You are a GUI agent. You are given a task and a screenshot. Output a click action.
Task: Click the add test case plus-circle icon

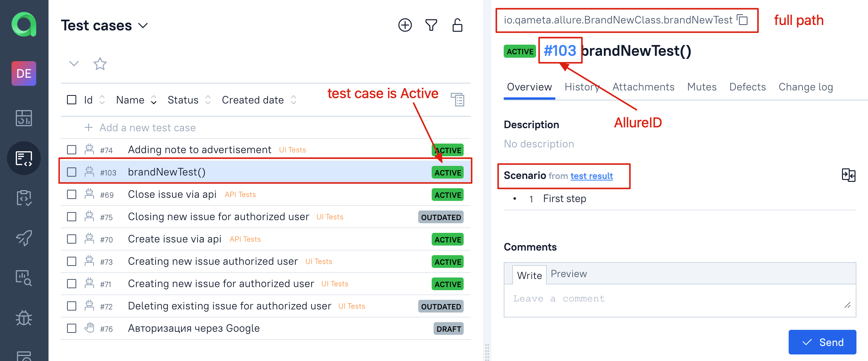(405, 25)
